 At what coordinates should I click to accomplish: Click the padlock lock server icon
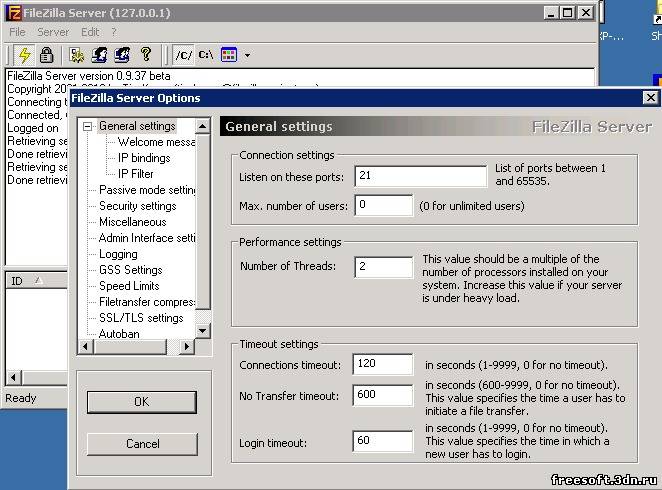tap(46, 55)
